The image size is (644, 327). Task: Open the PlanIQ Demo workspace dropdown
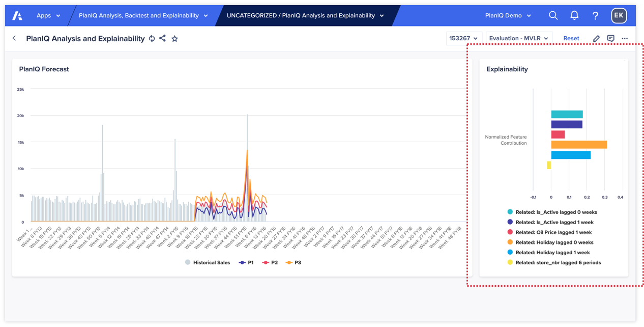click(x=508, y=16)
